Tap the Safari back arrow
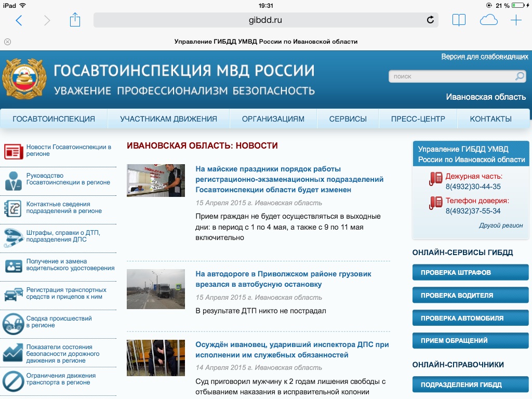The height and width of the screenshot is (399, 532). [x=19, y=20]
